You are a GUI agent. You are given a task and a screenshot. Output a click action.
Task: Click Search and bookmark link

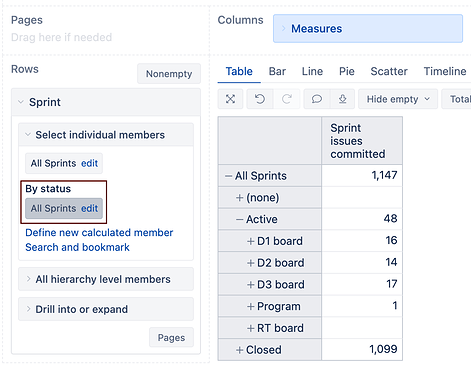(x=77, y=247)
